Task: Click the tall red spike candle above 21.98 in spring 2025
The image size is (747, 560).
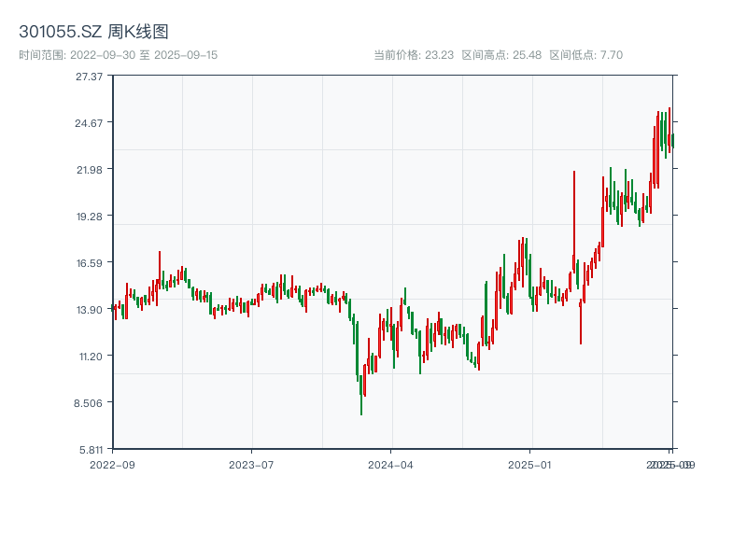Action: tap(574, 221)
